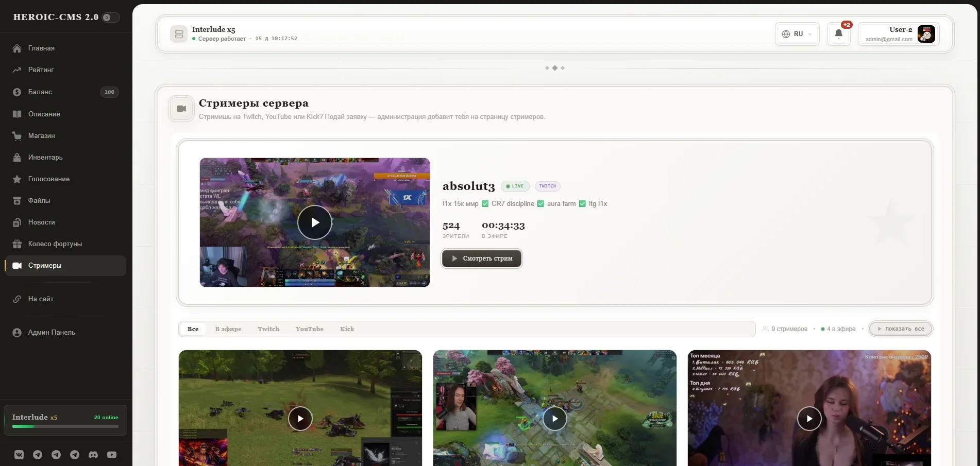The width and height of the screenshot is (980, 466).
Task: Open the RU language dropdown
Action: pos(797,34)
